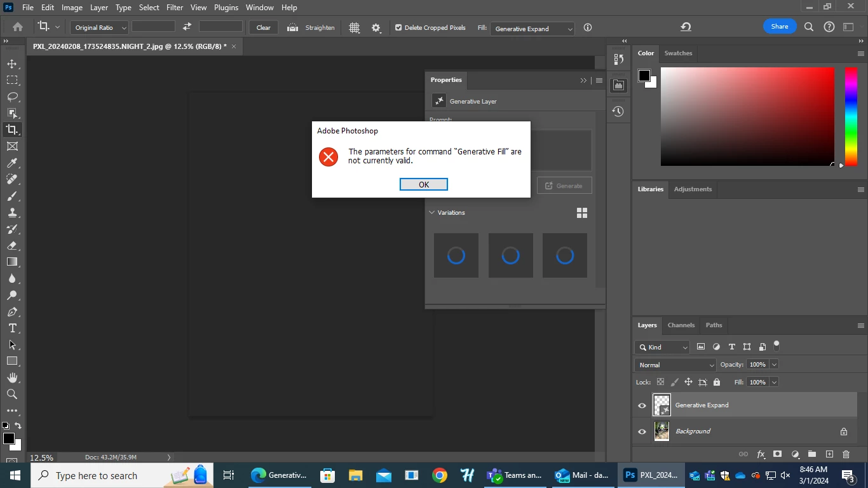This screenshot has height=488, width=868.
Task: Select the Lasso tool
Action: point(12,97)
